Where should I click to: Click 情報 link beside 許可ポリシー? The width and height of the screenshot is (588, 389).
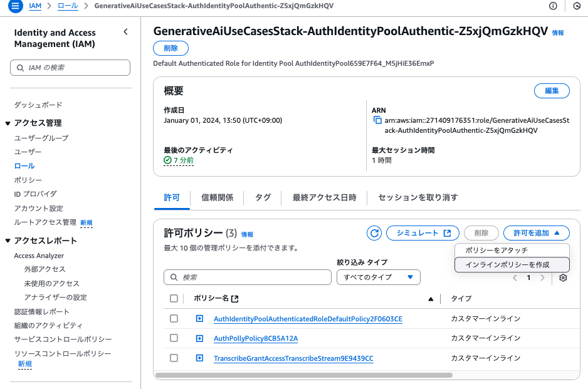pyautogui.click(x=247, y=235)
